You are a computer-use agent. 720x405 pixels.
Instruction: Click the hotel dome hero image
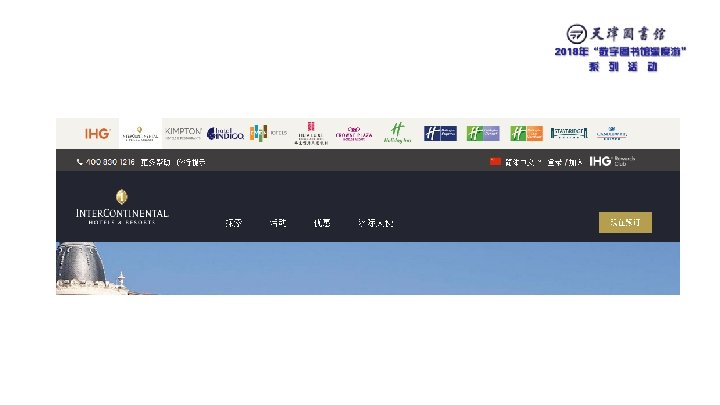point(368,268)
